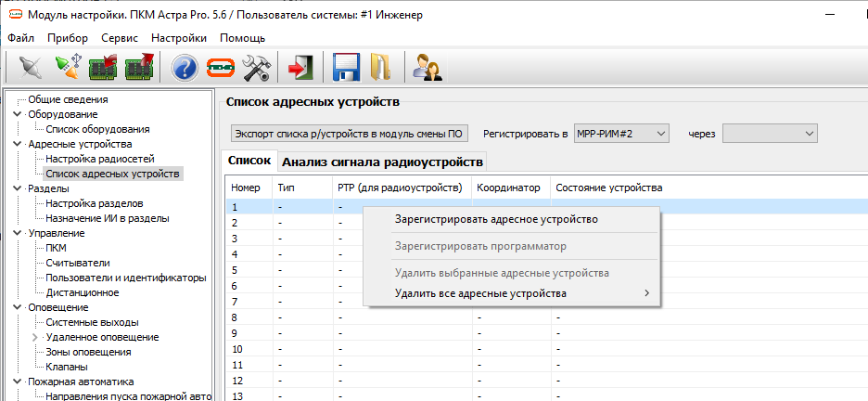Click 'Экспорт списка р/устройств в модуль смены ПО' button
This screenshot has width=868, height=401.
349,134
